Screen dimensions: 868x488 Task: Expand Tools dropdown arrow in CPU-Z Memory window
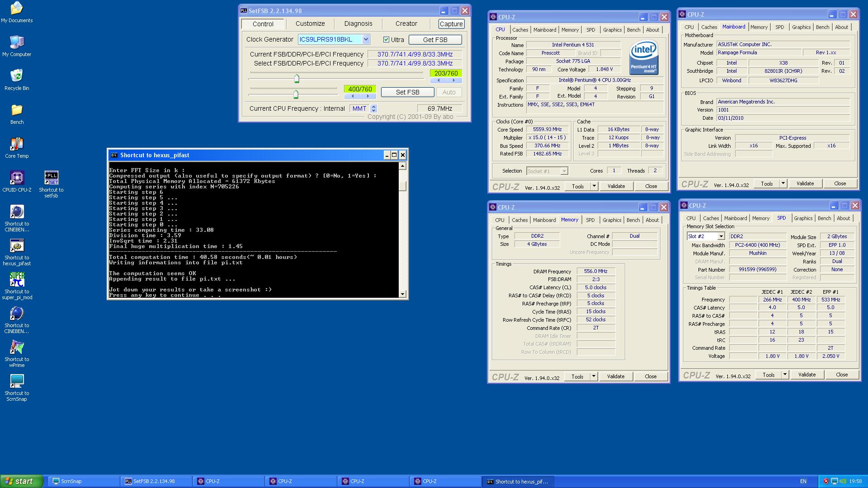click(x=594, y=376)
